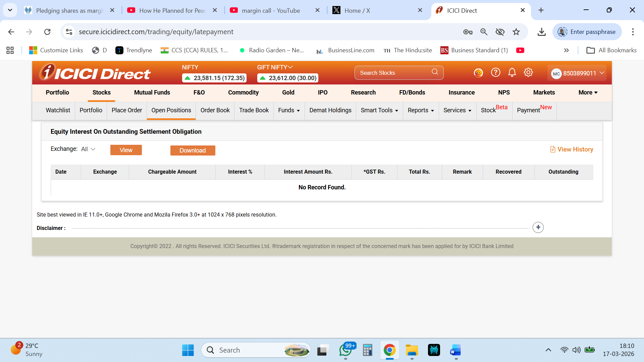This screenshot has width=644, height=362.
Task: Open the help question mark icon
Action: coord(495,72)
